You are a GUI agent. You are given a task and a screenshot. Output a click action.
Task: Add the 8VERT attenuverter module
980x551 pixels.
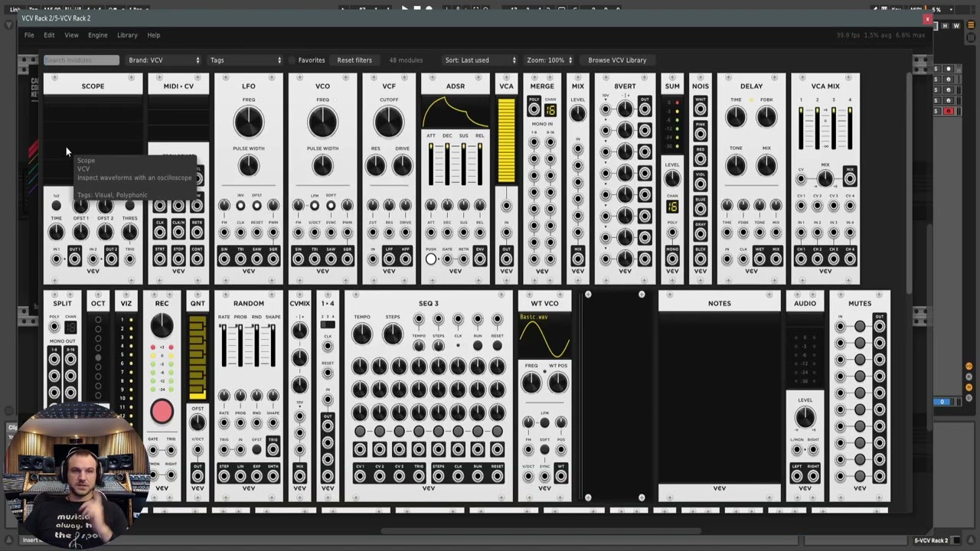625,179
